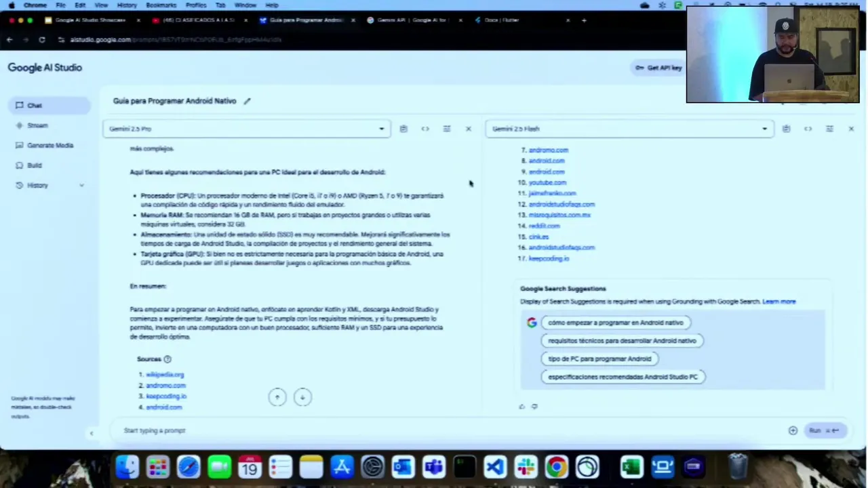Switch to the Gemini API browser tab
The width and height of the screenshot is (868, 488).
[414, 20]
